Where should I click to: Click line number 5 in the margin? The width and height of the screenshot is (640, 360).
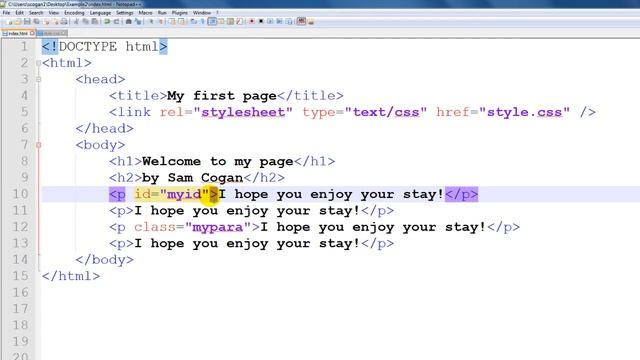pyautogui.click(x=24, y=112)
